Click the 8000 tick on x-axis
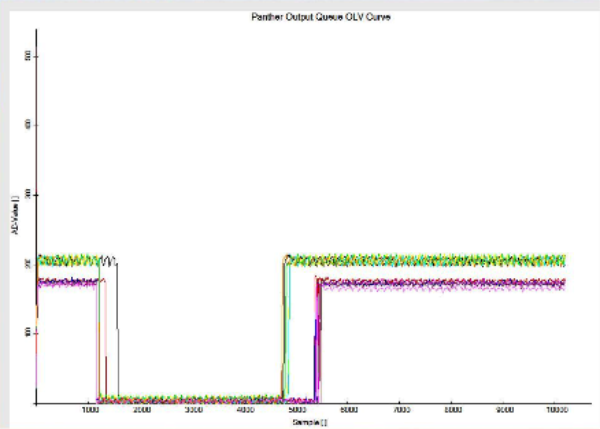The width and height of the screenshot is (600, 429). [x=452, y=410]
